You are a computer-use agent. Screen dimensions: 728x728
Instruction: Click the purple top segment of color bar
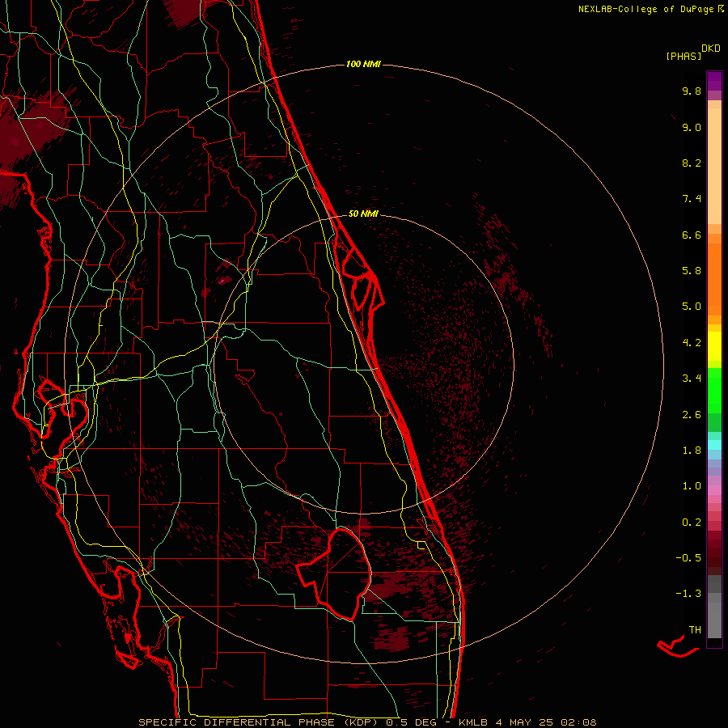tap(714, 82)
